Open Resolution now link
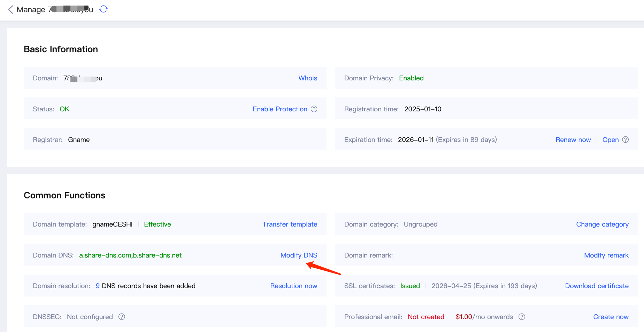This screenshot has width=644, height=332. tap(293, 286)
